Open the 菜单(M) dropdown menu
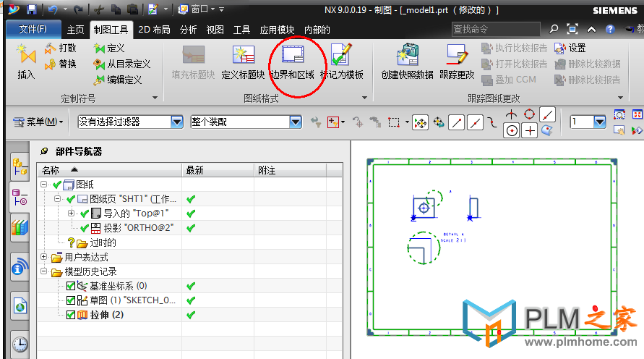644x359 pixels. [38, 122]
